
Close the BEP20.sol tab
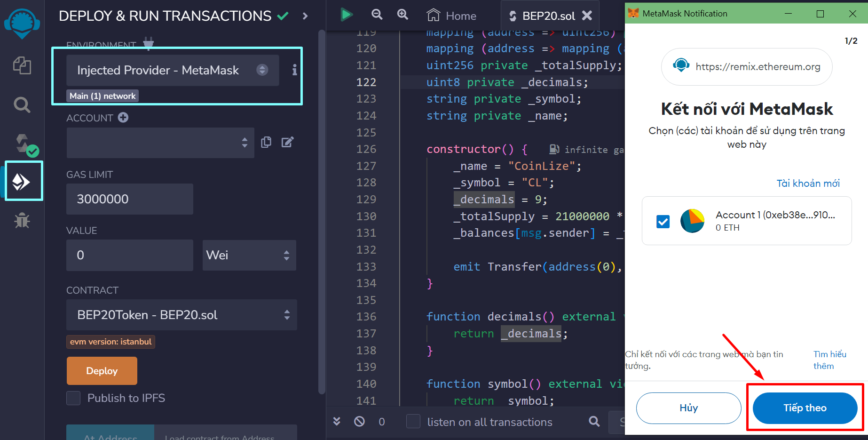point(587,16)
